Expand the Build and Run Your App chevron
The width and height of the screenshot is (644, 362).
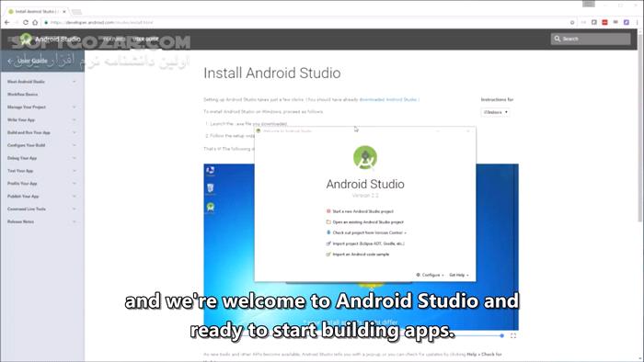(x=74, y=132)
